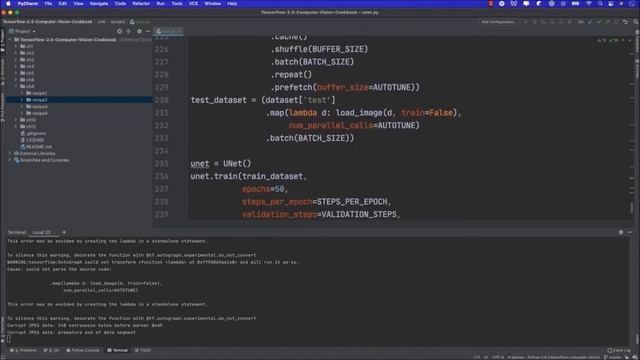Click the editor warnings count indicator
The image size is (640, 360).
point(602,40)
